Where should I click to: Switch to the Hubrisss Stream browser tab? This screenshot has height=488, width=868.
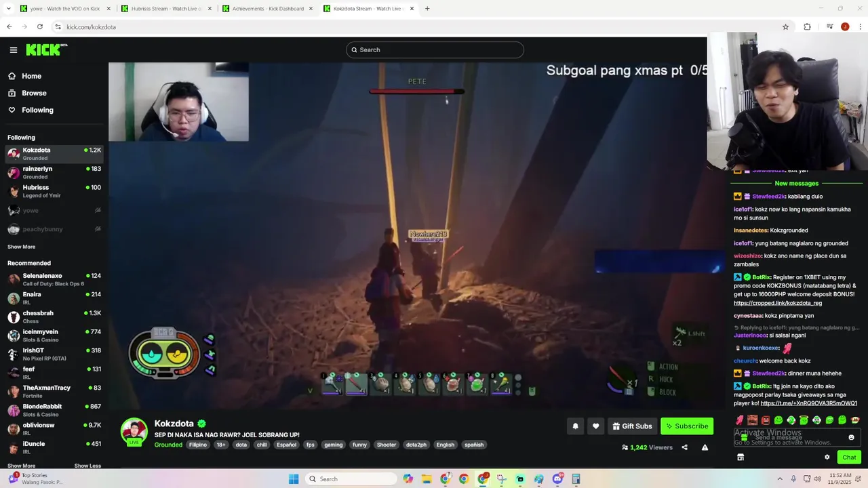(x=166, y=9)
